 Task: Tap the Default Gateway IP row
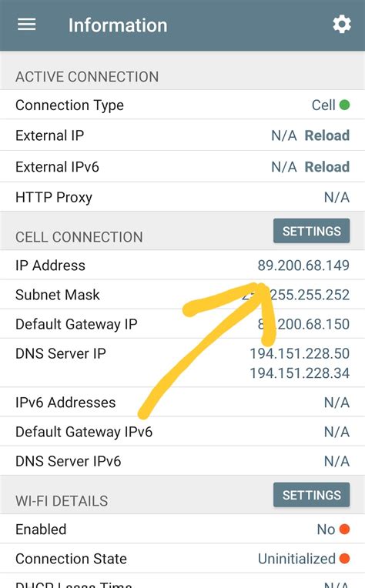[x=182, y=324]
